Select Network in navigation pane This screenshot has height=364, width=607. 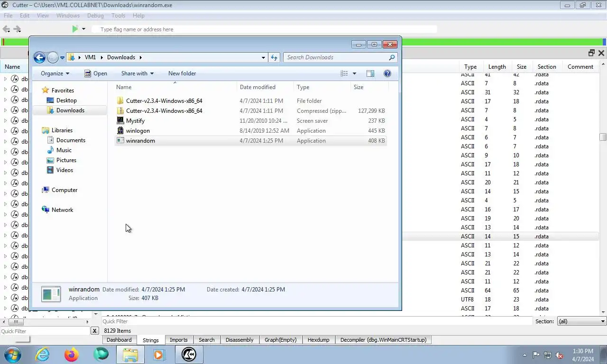pyautogui.click(x=62, y=210)
